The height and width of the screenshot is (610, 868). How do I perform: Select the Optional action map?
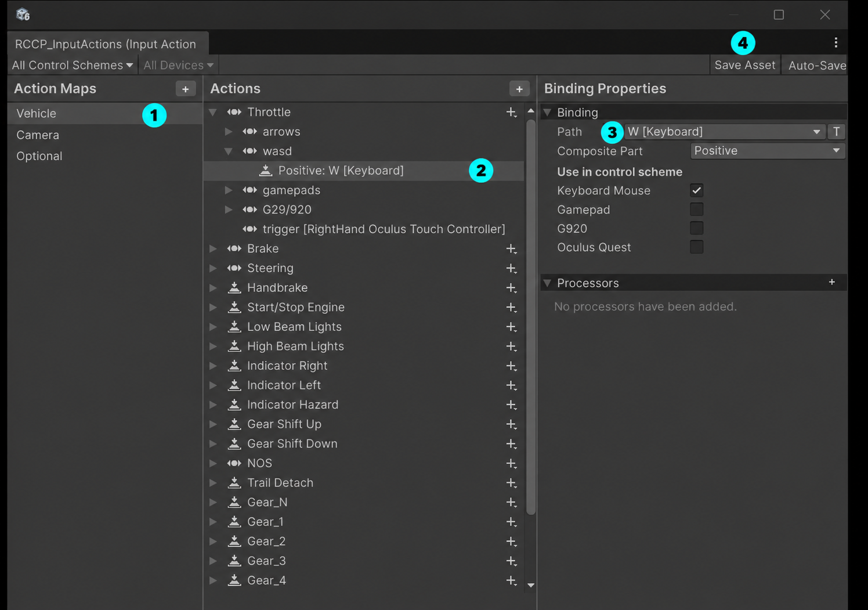point(104,156)
